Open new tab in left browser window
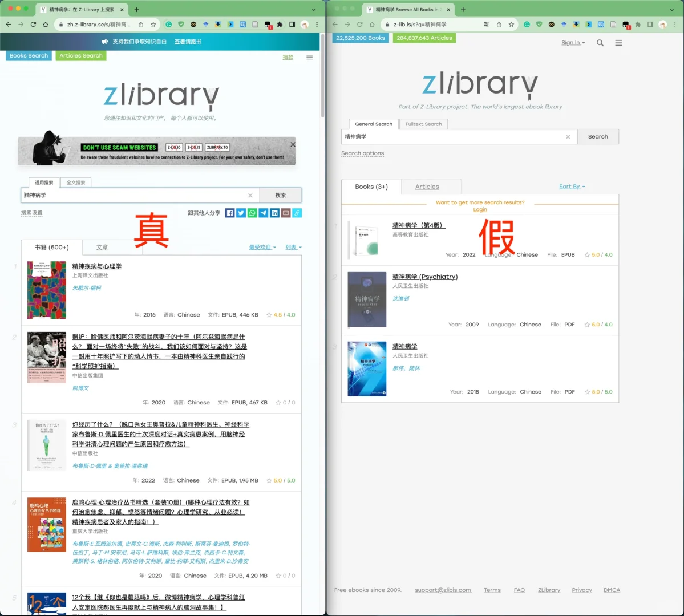The width and height of the screenshot is (684, 616). coord(136,10)
